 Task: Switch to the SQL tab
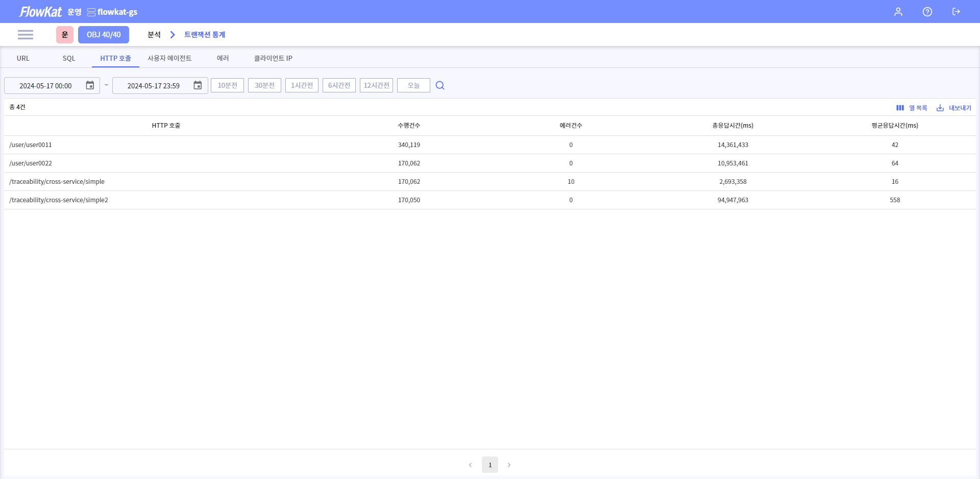point(69,58)
